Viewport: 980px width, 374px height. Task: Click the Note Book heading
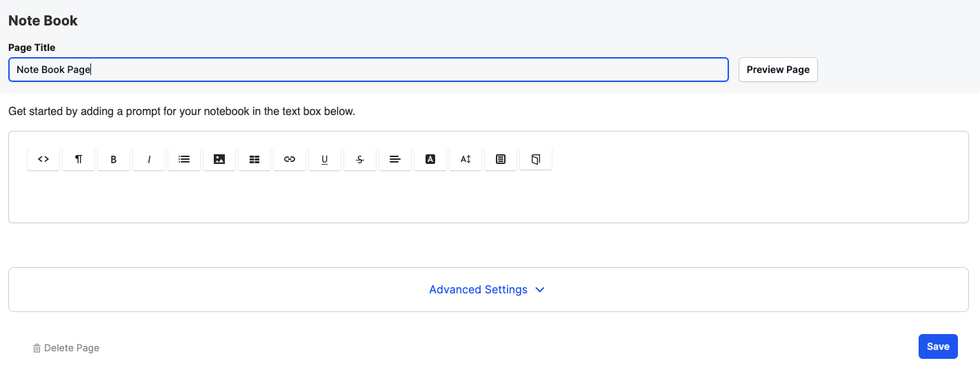pyautogui.click(x=43, y=21)
